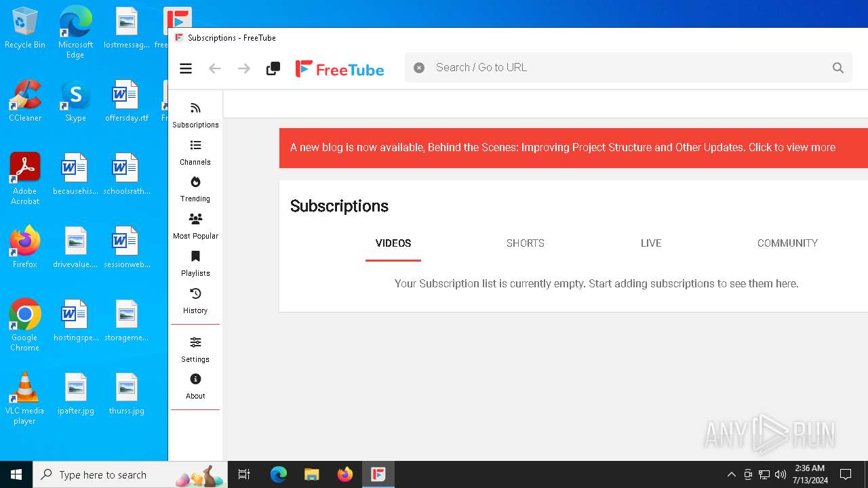Image resolution: width=868 pixels, height=488 pixels.
Task: Select the Firefox desktop shortcut
Action: tap(25, 247)
